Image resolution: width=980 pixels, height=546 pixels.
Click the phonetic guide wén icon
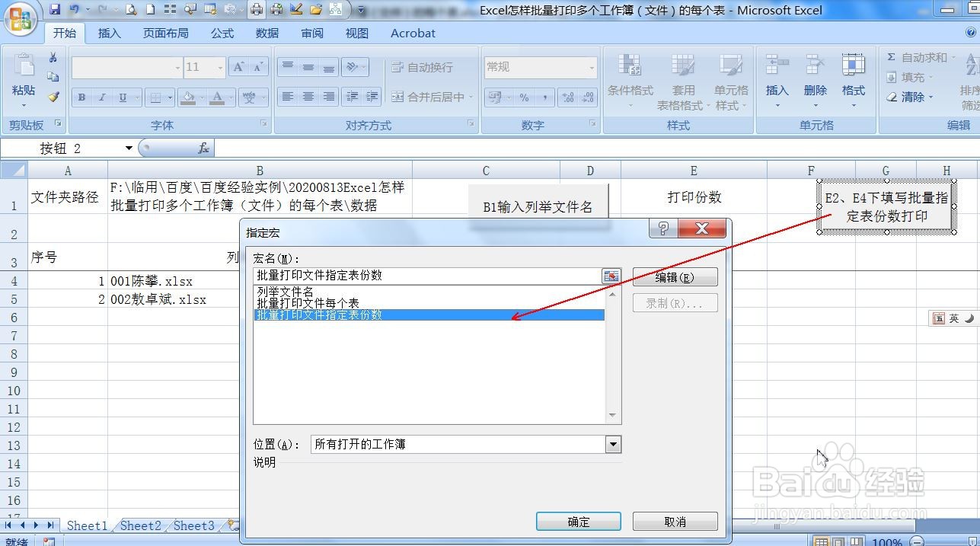pos(249,97)
